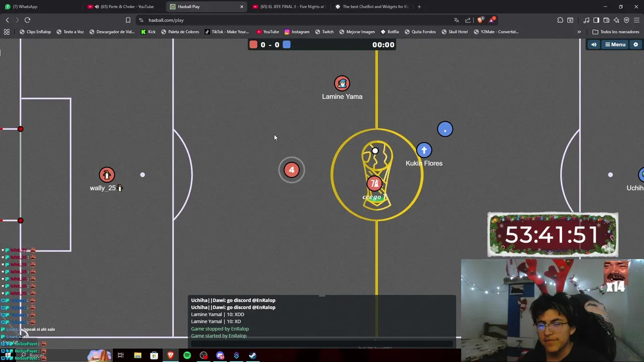Bookmark this page icon

[128, 20]
